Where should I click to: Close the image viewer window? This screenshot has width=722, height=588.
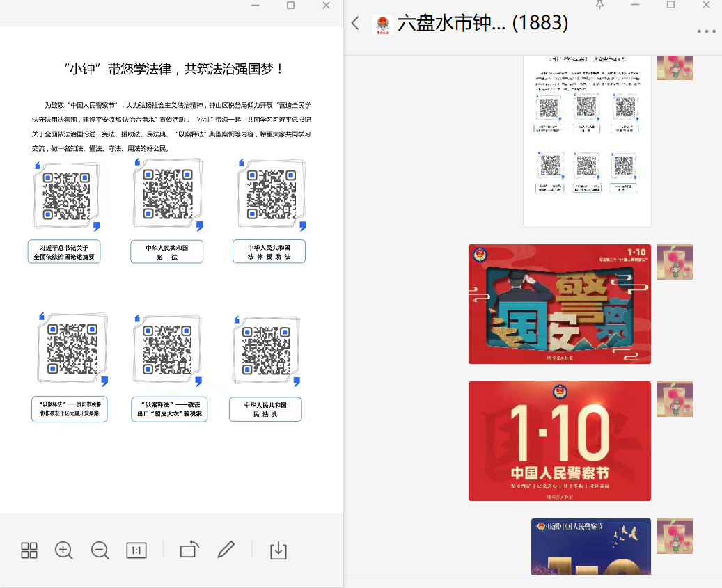(326, 5)
